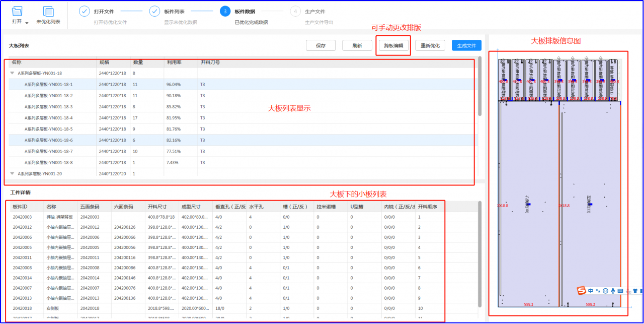644x324 pixels.
Task: Open the 打开 folder icon
Action: (17, 12)
